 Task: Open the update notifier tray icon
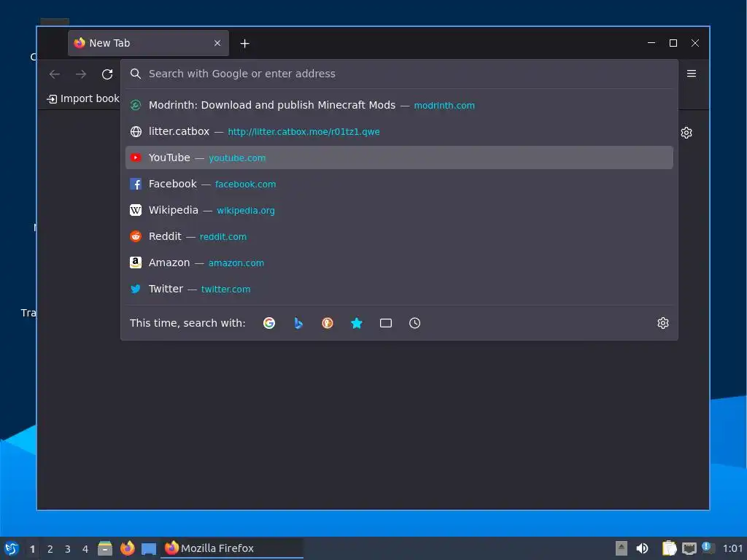click(x=708, y=548)
